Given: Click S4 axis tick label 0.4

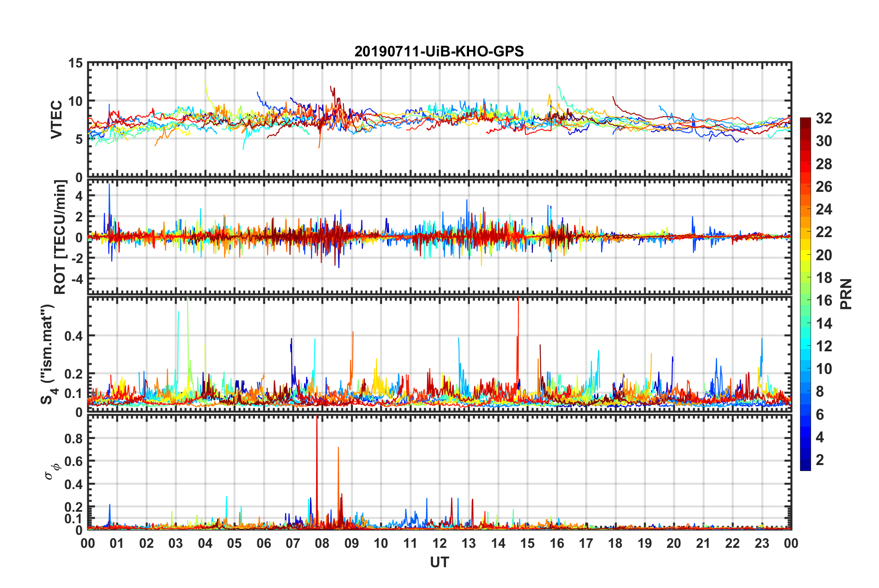Looking at the screenshot, I should point(73,336).
